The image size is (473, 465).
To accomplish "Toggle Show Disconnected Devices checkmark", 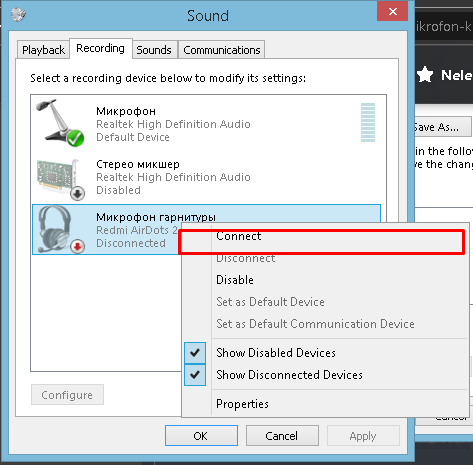I will pos(195,375).
